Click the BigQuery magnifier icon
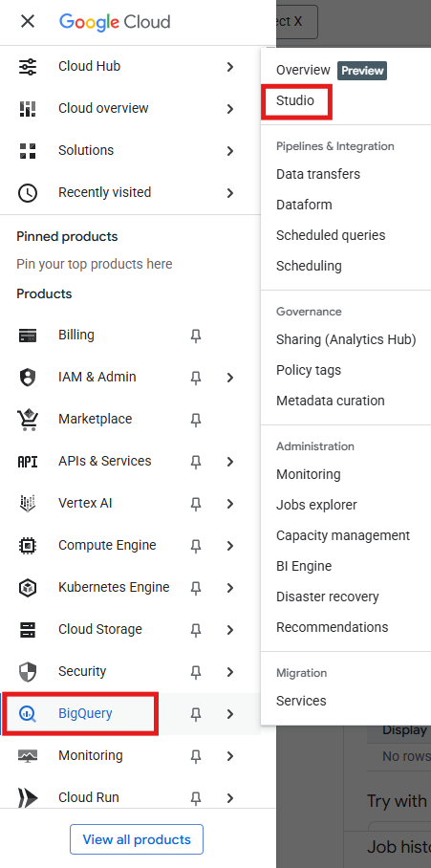 [27, 713]
